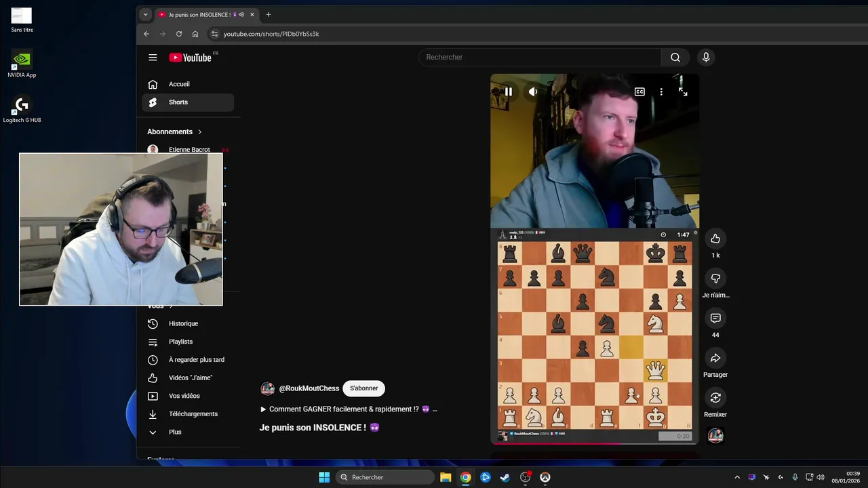Start voice search with microphone

click(x=706, y=57)
